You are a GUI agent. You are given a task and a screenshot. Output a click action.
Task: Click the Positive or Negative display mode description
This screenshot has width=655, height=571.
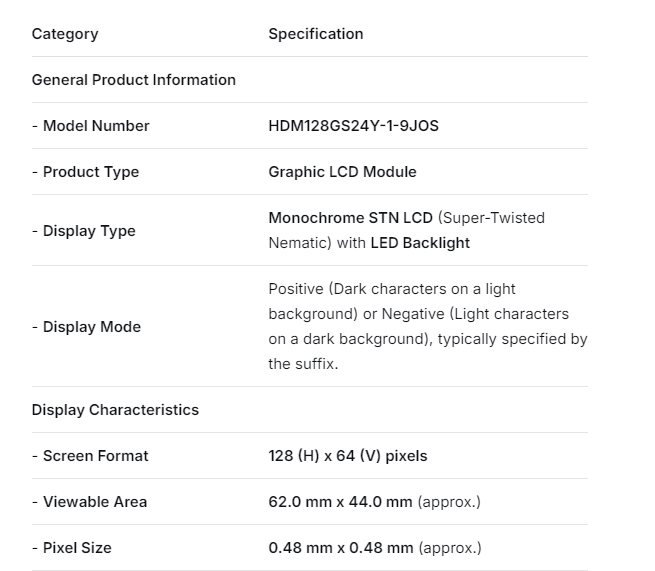427,326
